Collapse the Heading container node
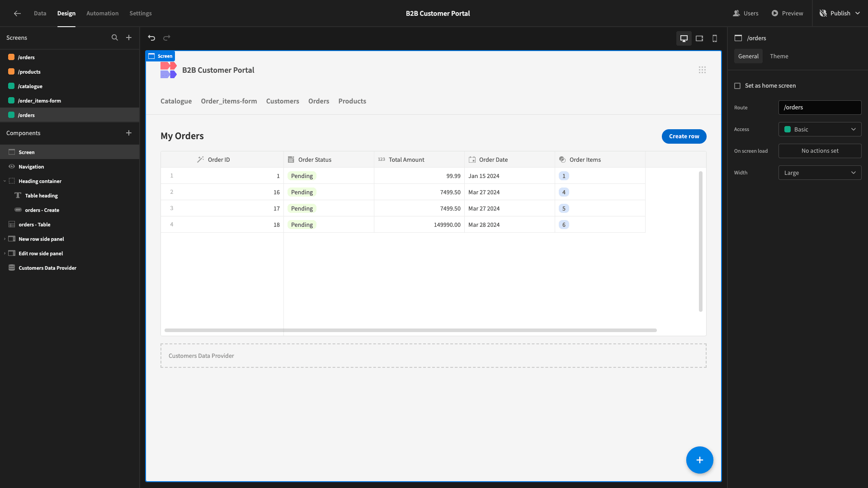Screen dimensions: 868x488 [5, 181]
